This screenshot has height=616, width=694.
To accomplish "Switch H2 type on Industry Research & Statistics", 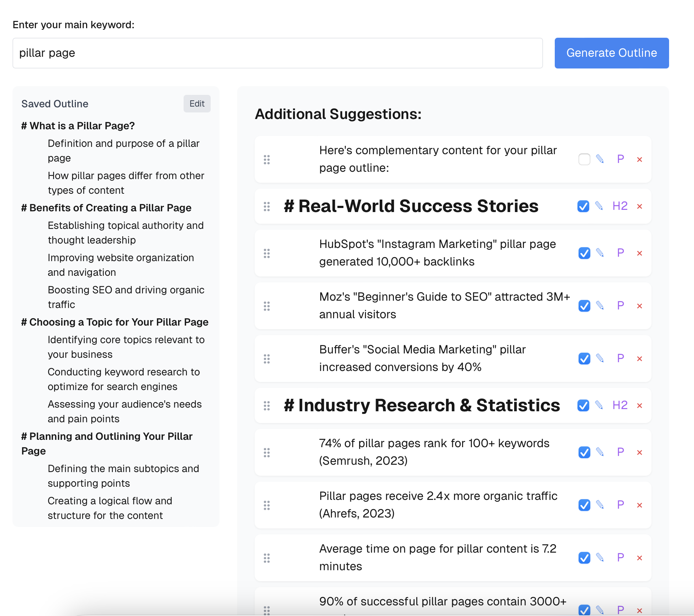I will [620, 405].
